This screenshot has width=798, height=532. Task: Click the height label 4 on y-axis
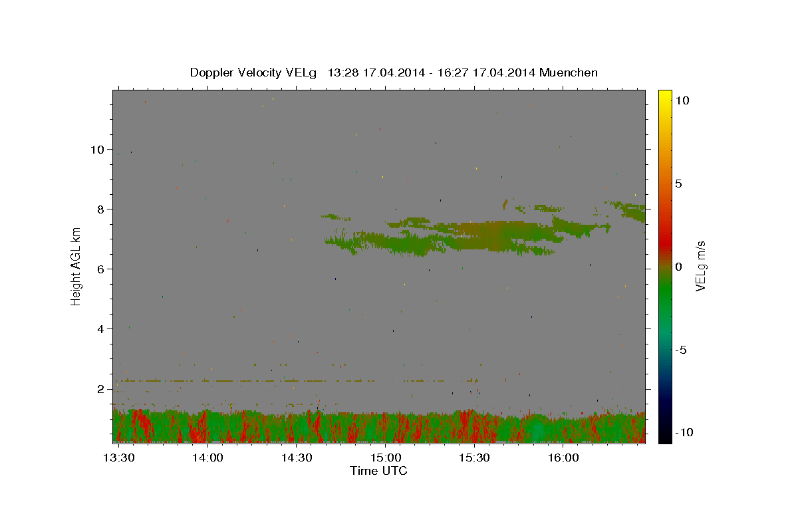(x=100, y=329)
